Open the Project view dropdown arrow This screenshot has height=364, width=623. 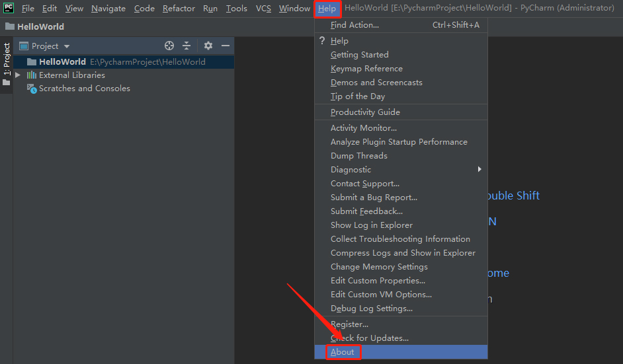[x=67, y=46]
